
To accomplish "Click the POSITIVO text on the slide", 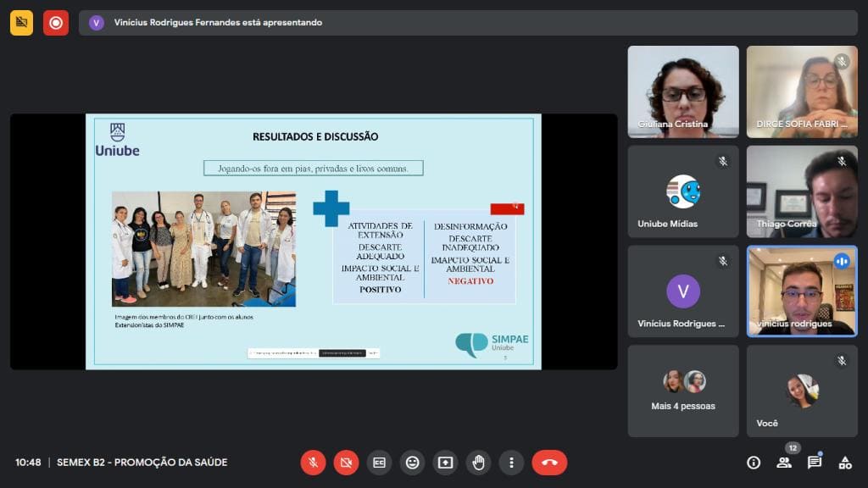I will 381,290.
